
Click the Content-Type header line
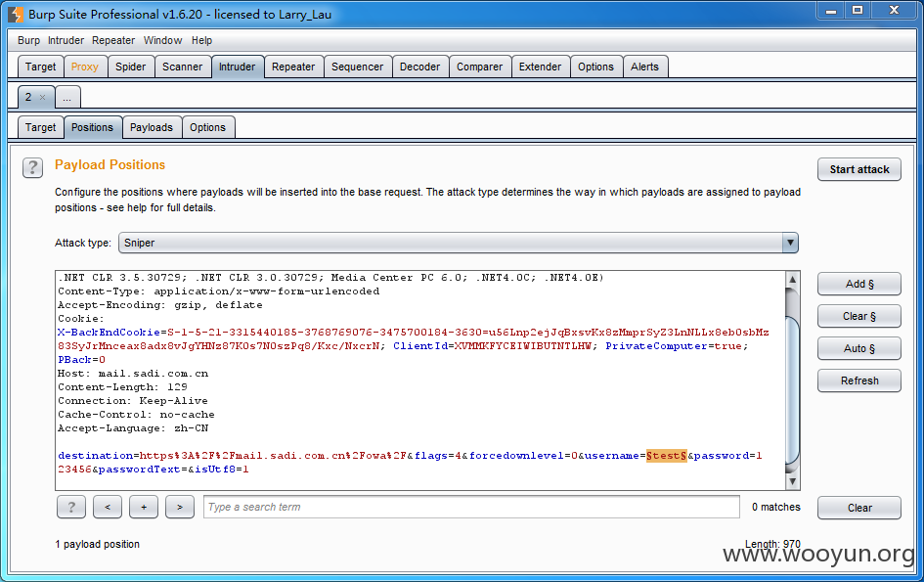(219, 291)
